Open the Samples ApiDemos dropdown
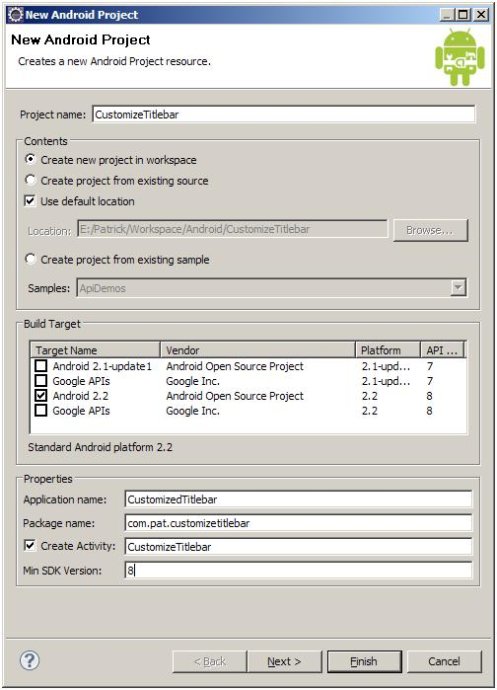The height and width of the screenshot is (690, 497). (458, 288)
